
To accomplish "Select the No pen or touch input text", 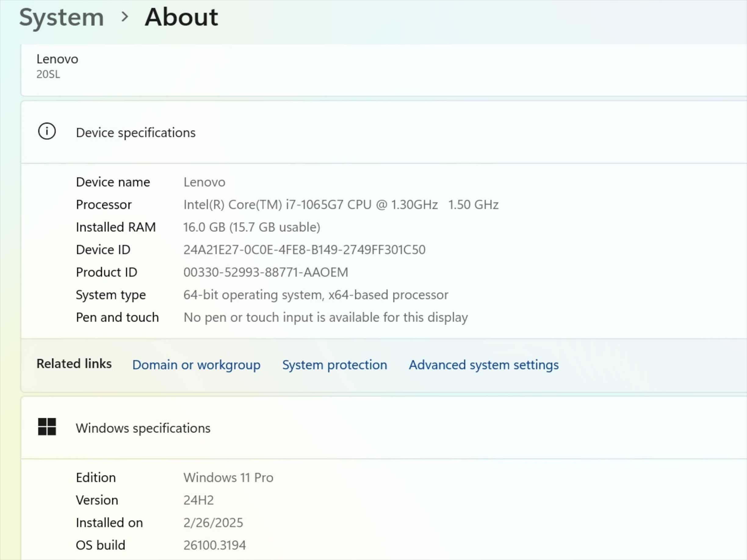I will 326,318.
